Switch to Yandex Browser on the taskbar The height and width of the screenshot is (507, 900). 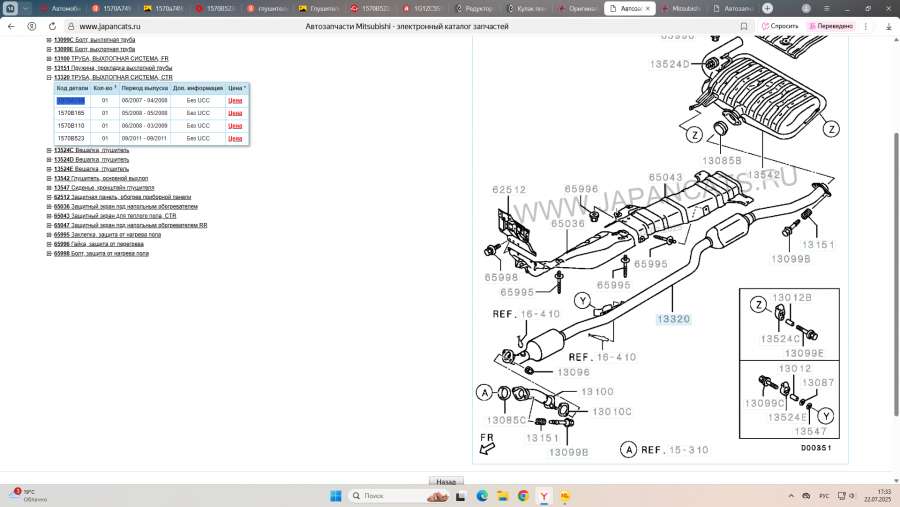tap(544, 496)
